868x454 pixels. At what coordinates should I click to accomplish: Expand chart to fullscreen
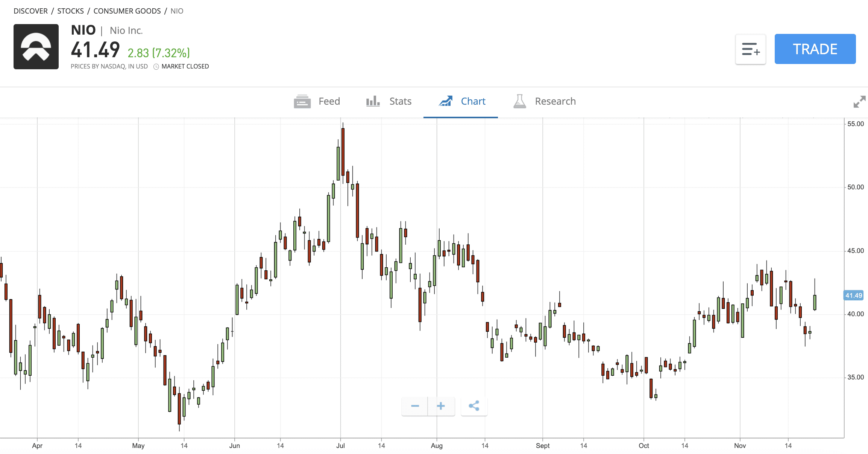coord(859,102)
